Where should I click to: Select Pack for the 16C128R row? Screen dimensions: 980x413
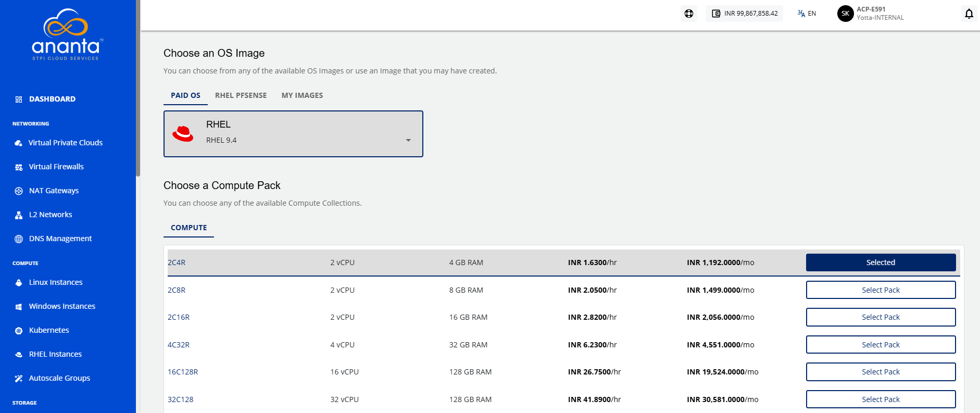(x=881, y=372)
